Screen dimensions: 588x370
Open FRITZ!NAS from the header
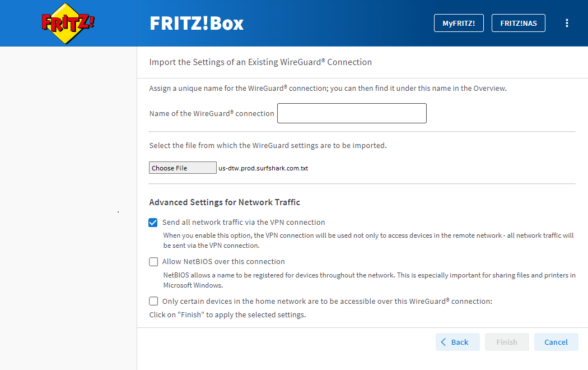tap(518, 23)
